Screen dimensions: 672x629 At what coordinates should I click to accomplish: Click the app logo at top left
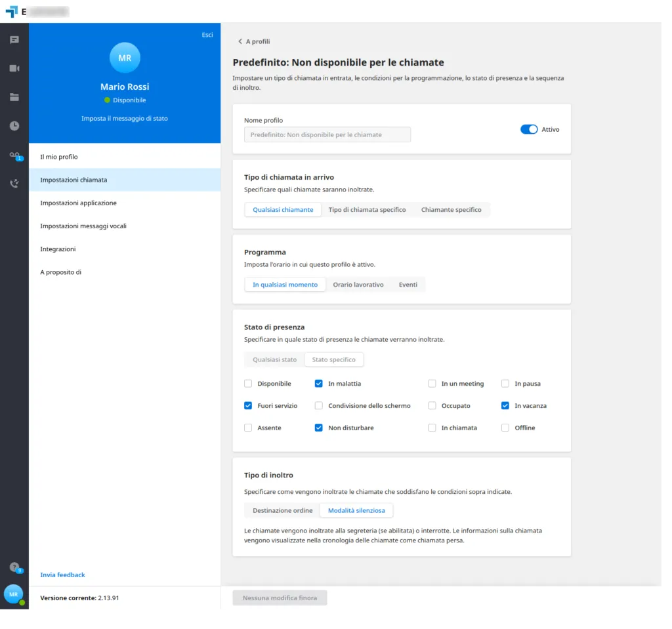(x=12, y=12)
